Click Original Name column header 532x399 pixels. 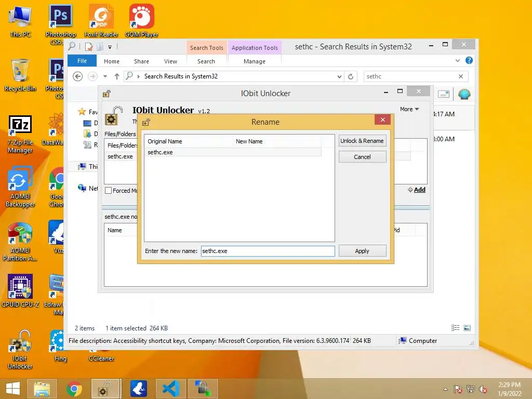coord(189,141)
